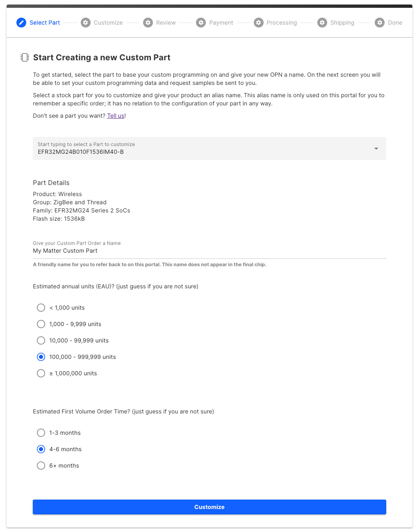The width and height of the screenshot is (419, 532).
Task: Open the Tell us link
Action: (x=116, y=116)
